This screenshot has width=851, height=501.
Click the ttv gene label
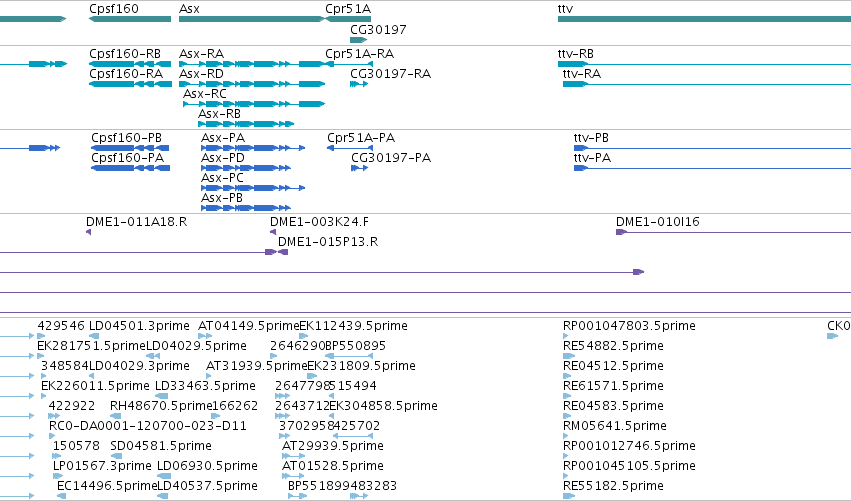pos(565,9)
